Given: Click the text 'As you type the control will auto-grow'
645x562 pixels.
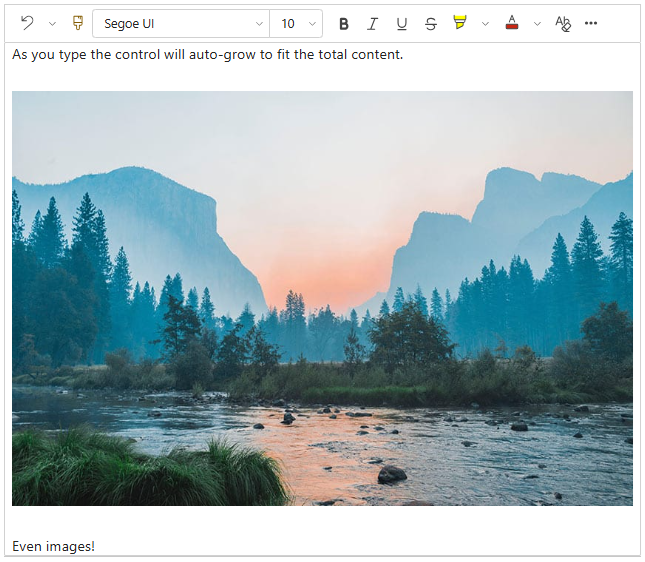Looking at the screenshot, I should point(134,55).
